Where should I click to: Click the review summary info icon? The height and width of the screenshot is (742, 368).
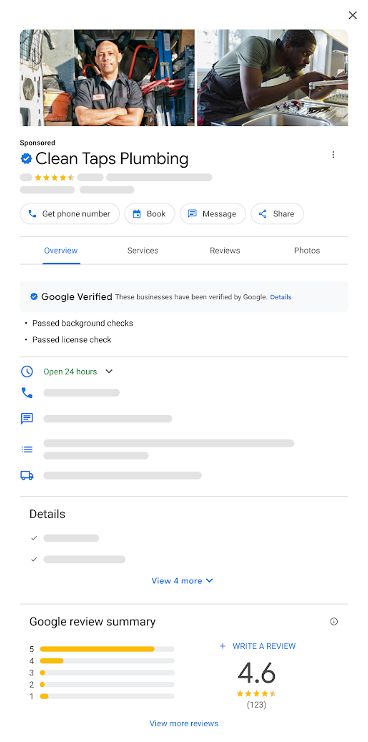click(334, 622)
